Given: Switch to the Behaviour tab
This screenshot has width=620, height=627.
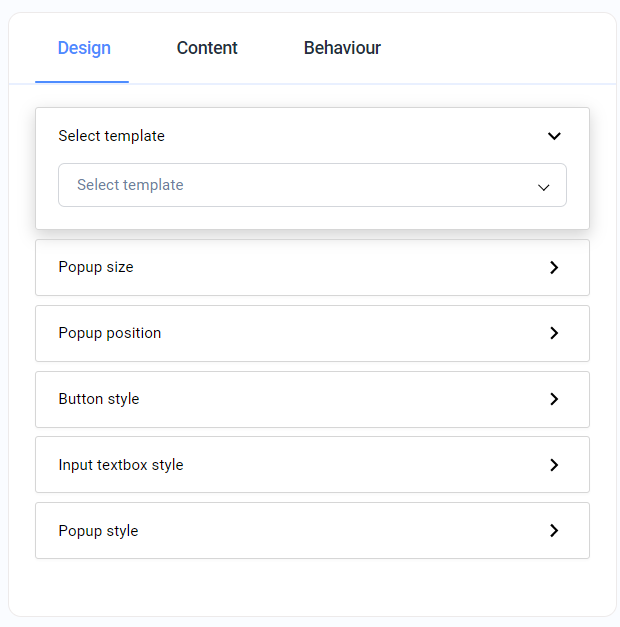Looking at the screenshot, I should pyautogui.click(x=342, y=48).
